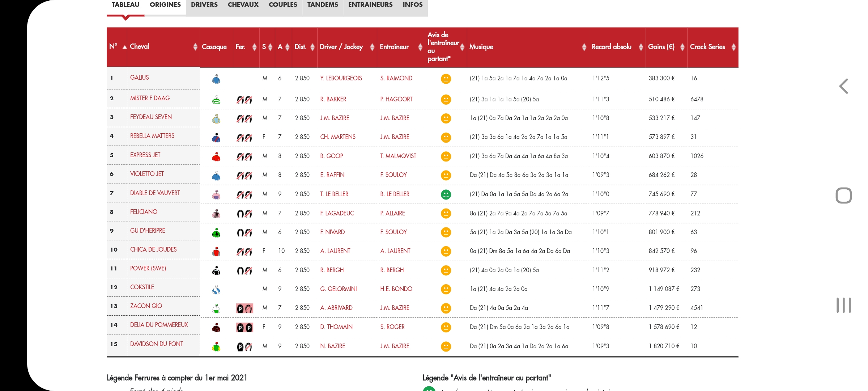Click REBELLA MATTERS silk icon

tap(216, 138)
